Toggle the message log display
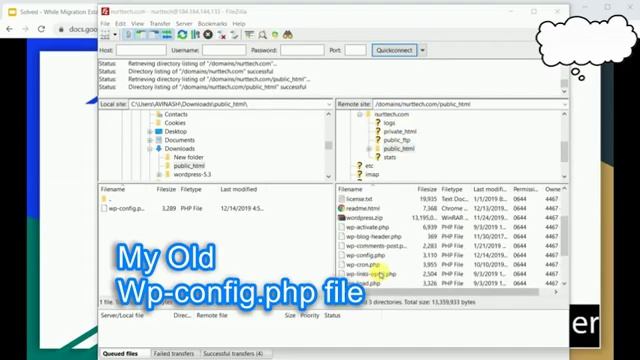The width and height of the screenshot is (640, 360). pos(128,35)
